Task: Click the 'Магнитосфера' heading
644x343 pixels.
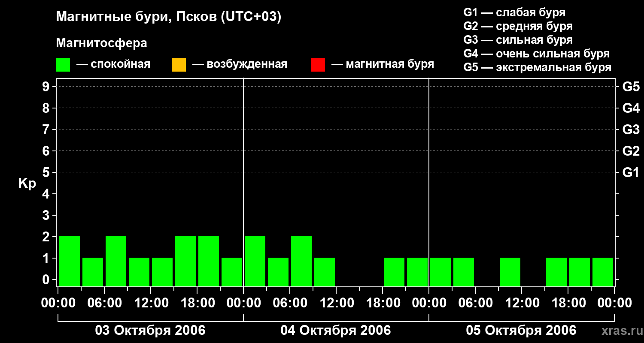Action: 101,43
